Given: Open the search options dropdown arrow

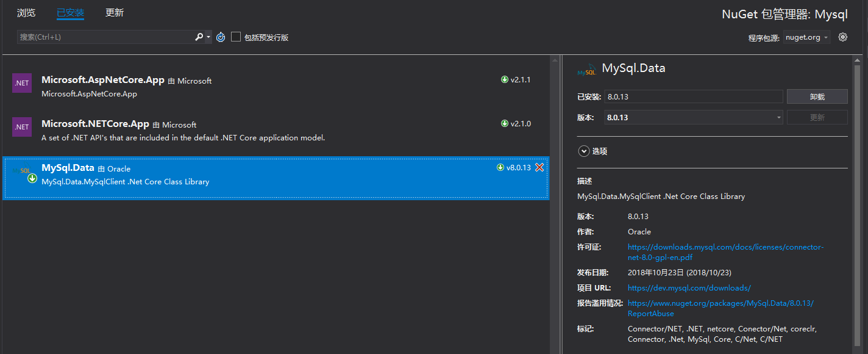Looking at the screenshot, I should click(x=208, y=37).
